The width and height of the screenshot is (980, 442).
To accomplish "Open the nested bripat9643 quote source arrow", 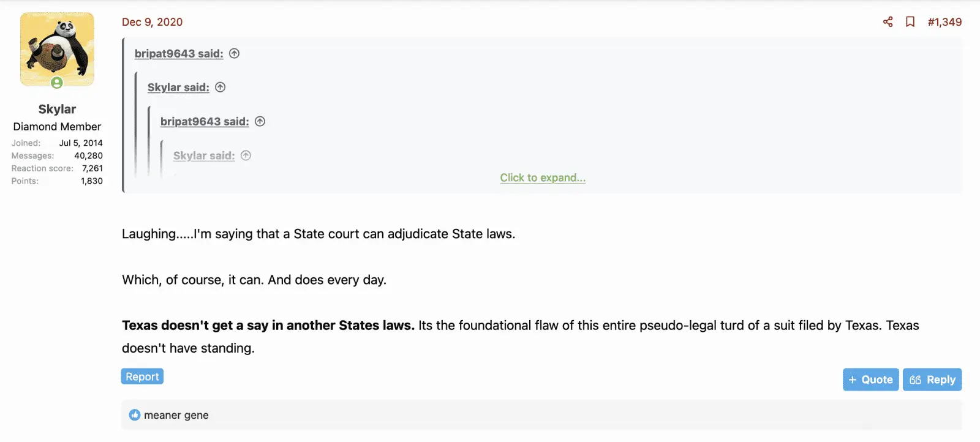I will pos(260,121).
